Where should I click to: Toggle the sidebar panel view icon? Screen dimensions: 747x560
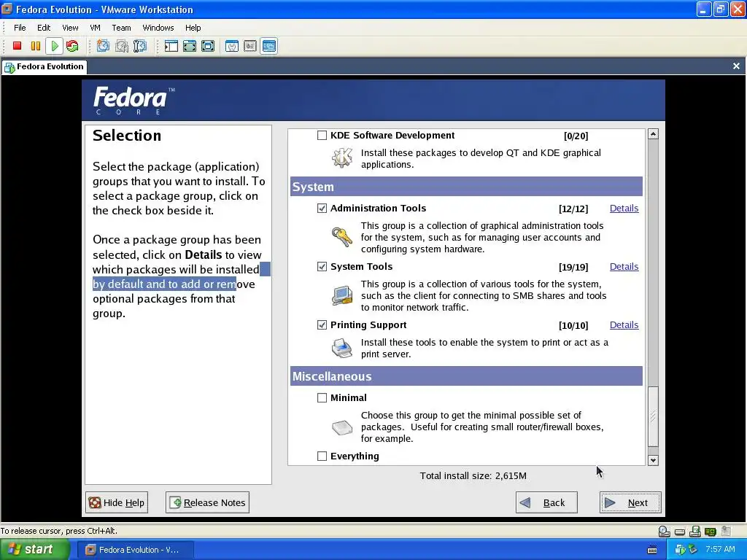click(171, 46)
